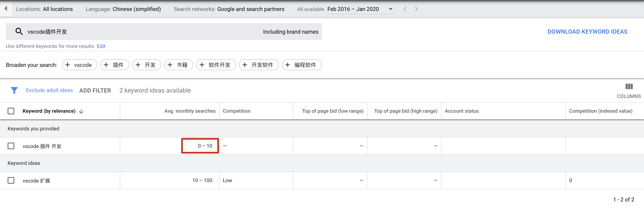Open the Columns chooser icon
Screen dimensions: 644x209
coord(628,87)
